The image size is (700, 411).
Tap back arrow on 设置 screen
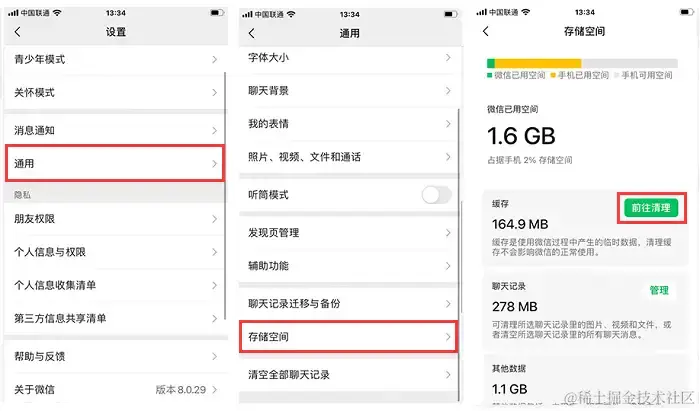pyautogui.click(x=17, y=32)
